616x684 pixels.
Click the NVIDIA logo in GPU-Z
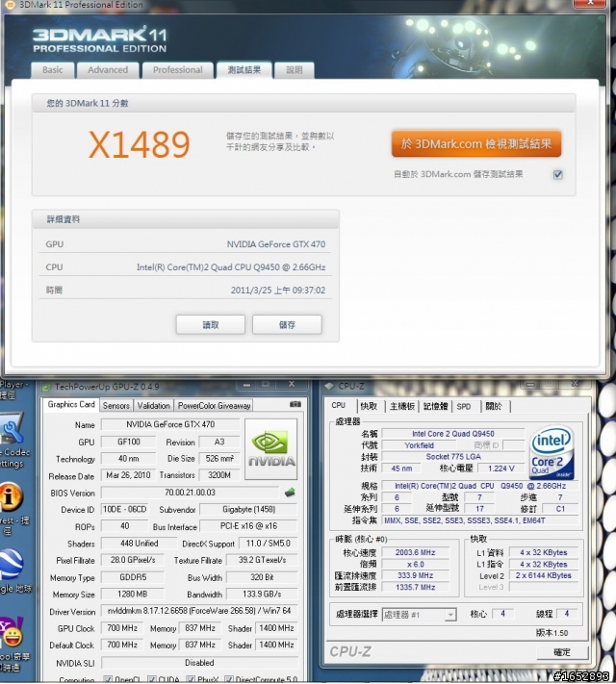tap(271, 449)
